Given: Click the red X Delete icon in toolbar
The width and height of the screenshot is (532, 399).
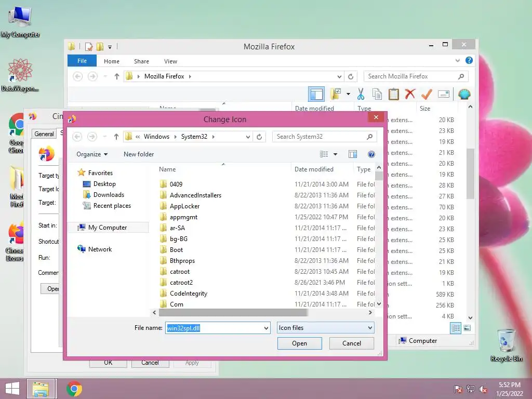Looking at the screenshot, I should (x=410, y=94).
